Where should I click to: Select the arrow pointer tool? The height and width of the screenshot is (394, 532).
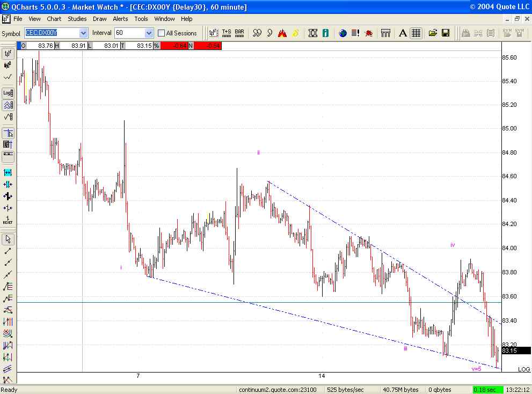tap(8, 239)
